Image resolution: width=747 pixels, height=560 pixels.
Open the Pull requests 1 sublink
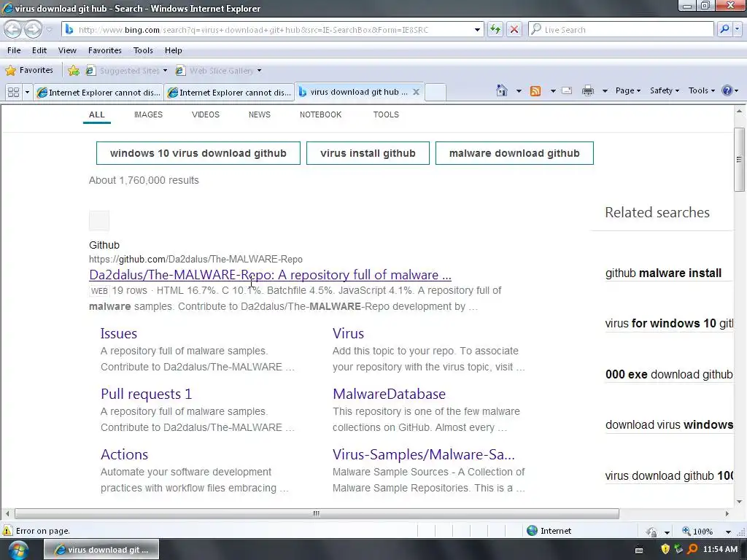tap(146, 394)
